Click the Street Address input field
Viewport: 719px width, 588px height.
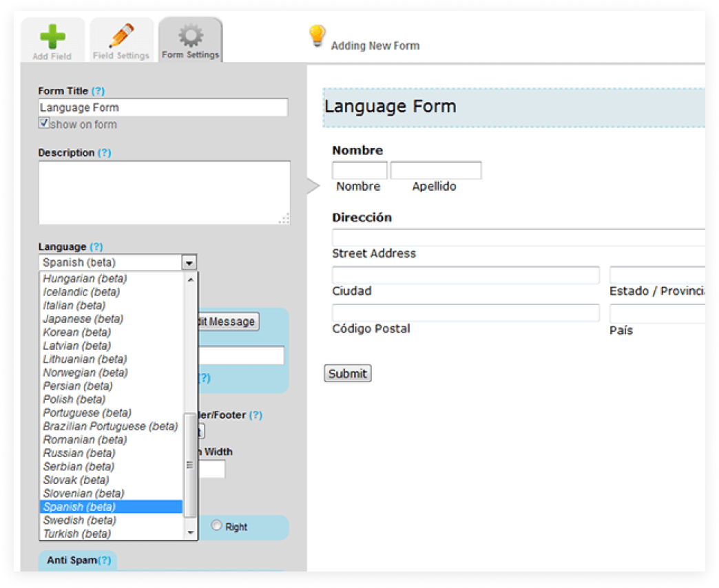coord(518,238)
